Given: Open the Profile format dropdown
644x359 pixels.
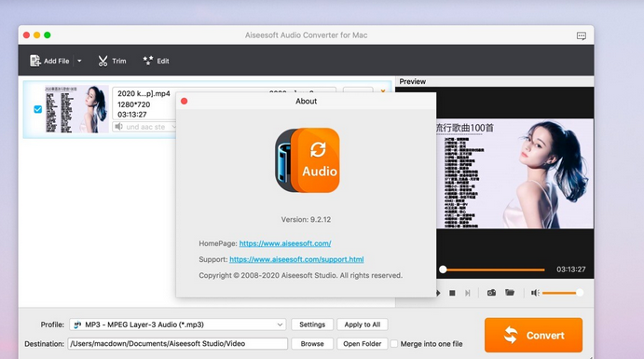Looking at the screenshot, I should pyautogui.click(x=177, y=324).
